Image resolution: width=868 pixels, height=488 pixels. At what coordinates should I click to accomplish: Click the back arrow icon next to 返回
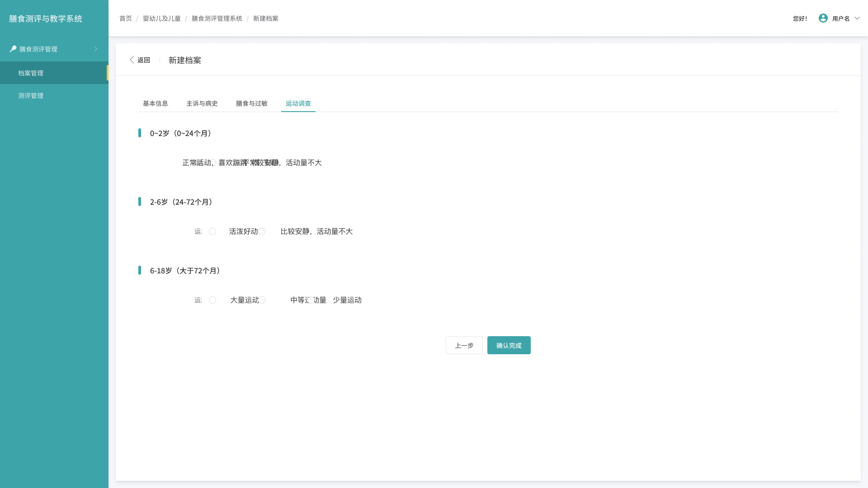coord(132,60)
